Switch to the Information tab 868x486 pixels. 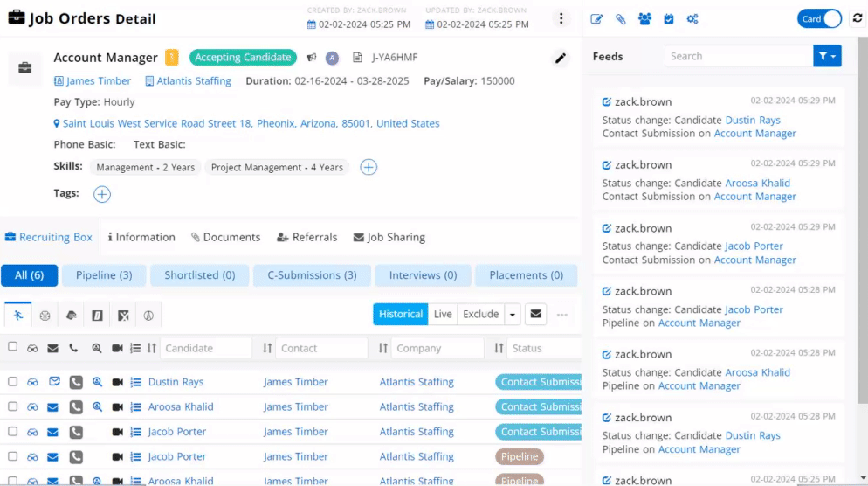(x=141, y=237)
